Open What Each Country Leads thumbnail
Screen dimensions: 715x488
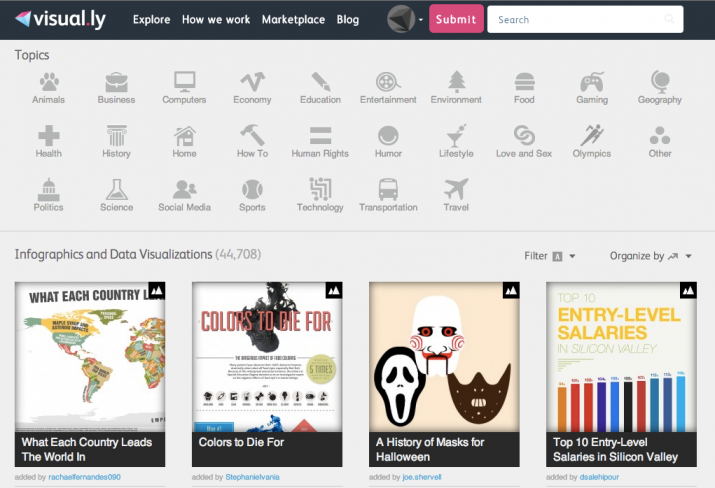coord(90,357)
